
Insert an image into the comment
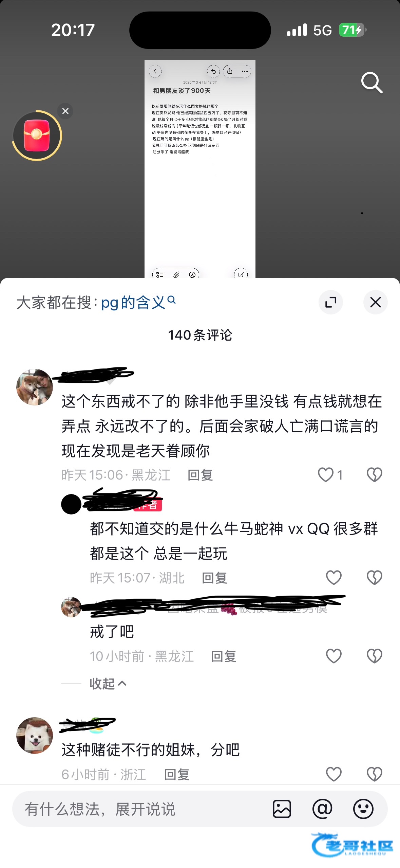click(282, 809)
